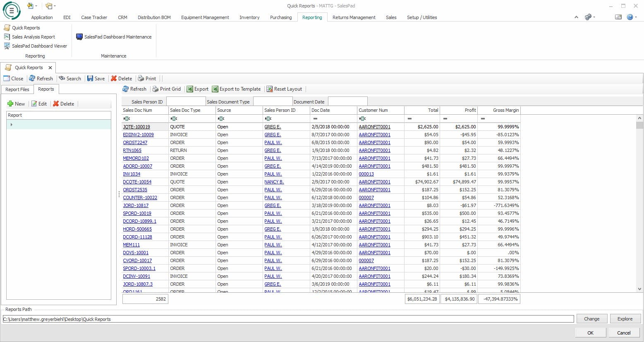Open the SalesPad Dashboard Viewer
This screenshot has width=644, height=342.
39,46
